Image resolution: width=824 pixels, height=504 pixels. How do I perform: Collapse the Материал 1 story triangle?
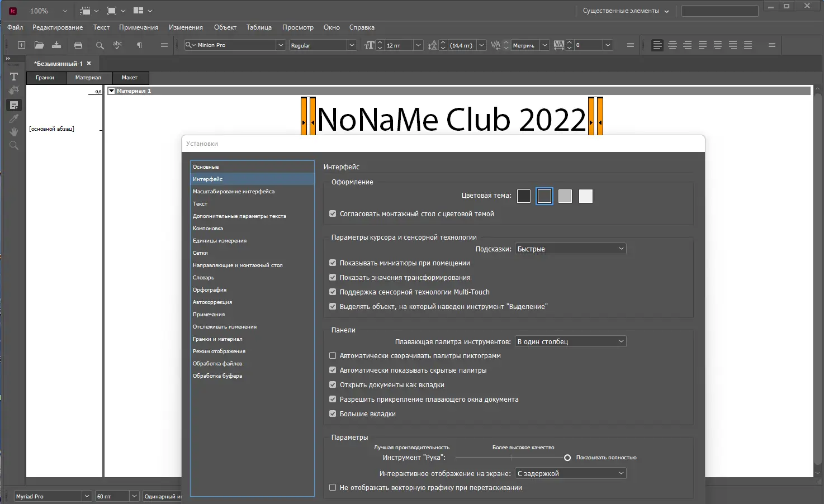111,91
